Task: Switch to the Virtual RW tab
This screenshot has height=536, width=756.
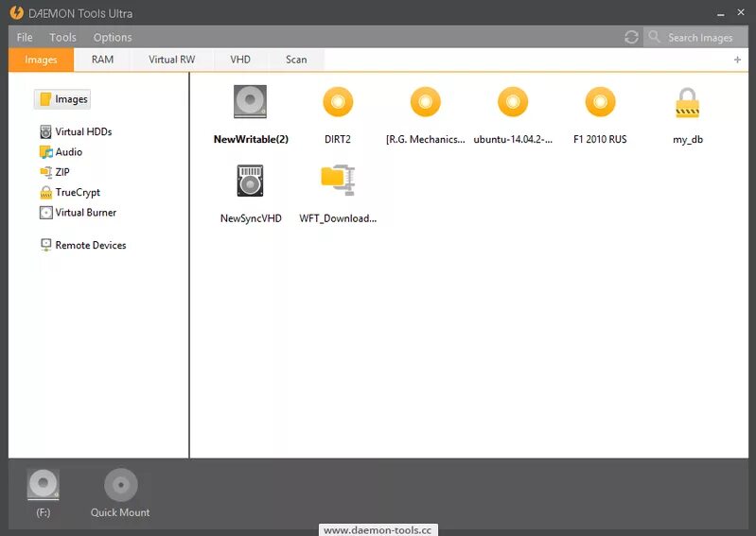Action: point(171,60)
